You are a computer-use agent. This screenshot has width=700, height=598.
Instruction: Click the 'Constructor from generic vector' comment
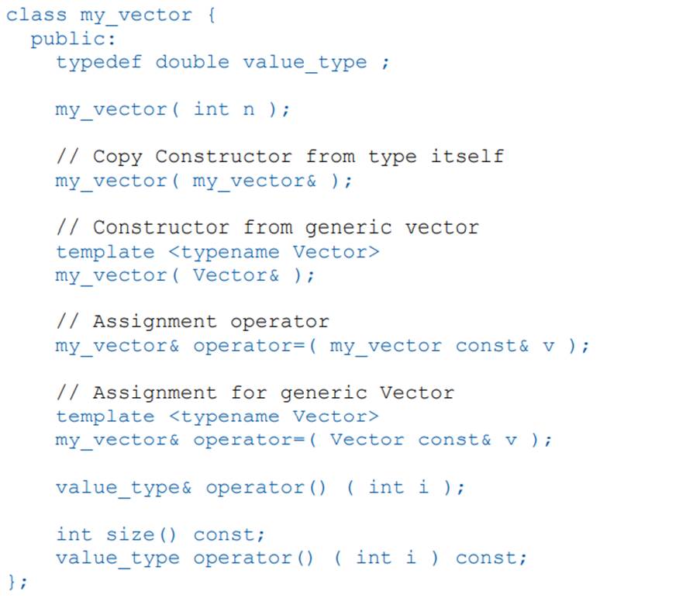pos(285,227)
